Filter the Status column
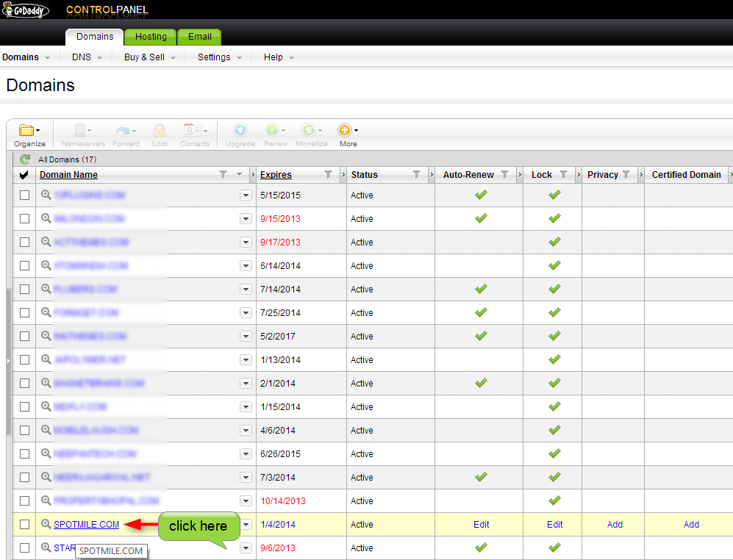The image size is (733, 560). coord(416,174)
